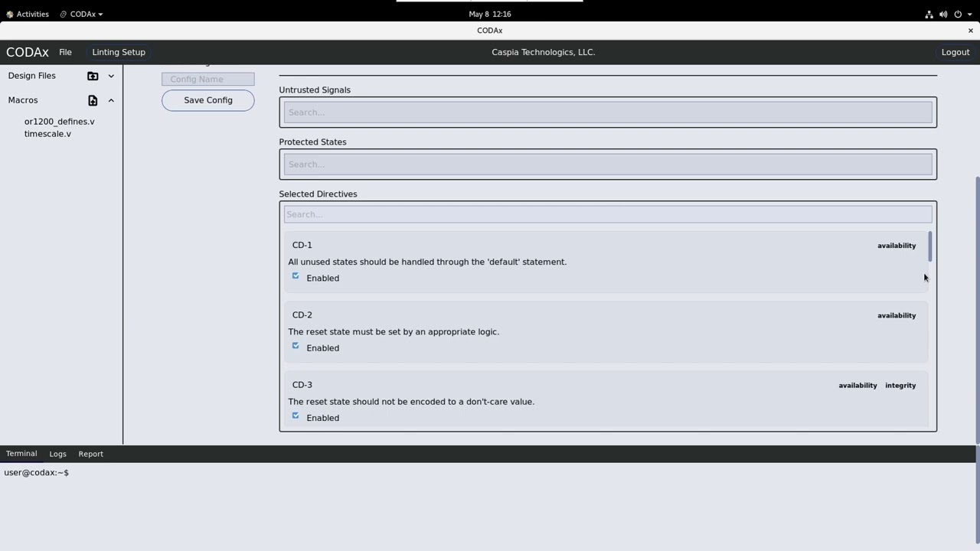Uncheck Enabled for directive CD-2
The height and width of the screenshot is (551, 980).
(x=296, y=346)
